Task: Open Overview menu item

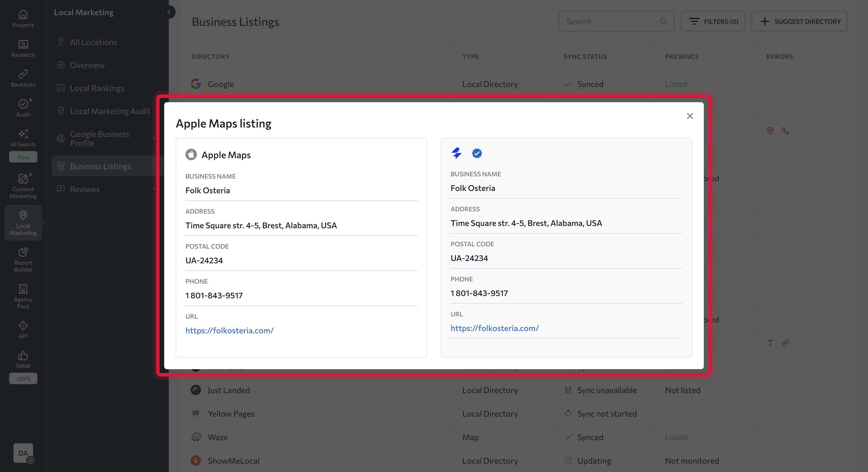Action: [x=87, y=65]
